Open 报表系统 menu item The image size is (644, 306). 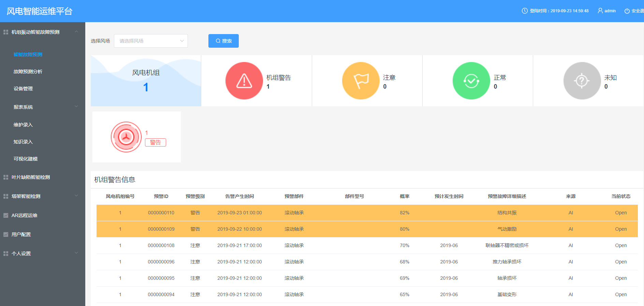(x=23, y=107)
